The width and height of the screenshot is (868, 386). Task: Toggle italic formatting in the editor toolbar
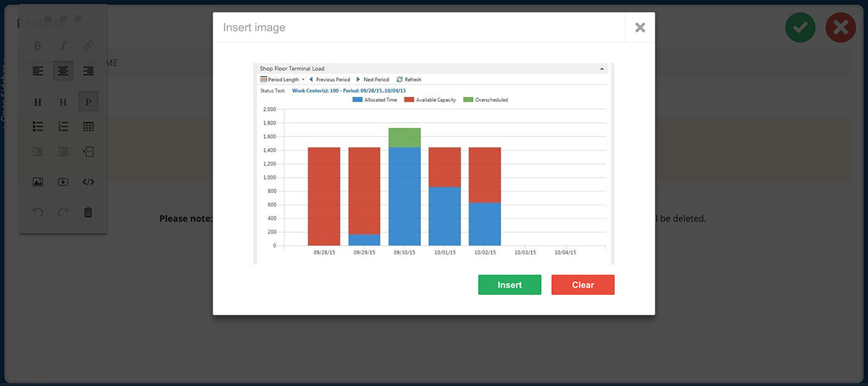(x=63, y=46)
